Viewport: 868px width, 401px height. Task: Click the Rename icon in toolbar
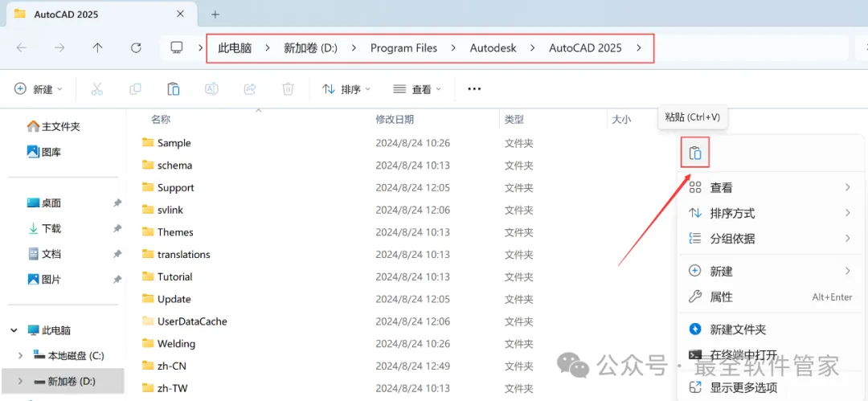(x=211, y=89)
